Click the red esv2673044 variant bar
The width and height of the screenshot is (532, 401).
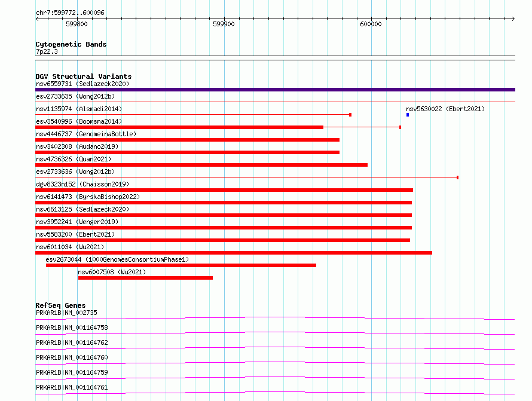181,265
